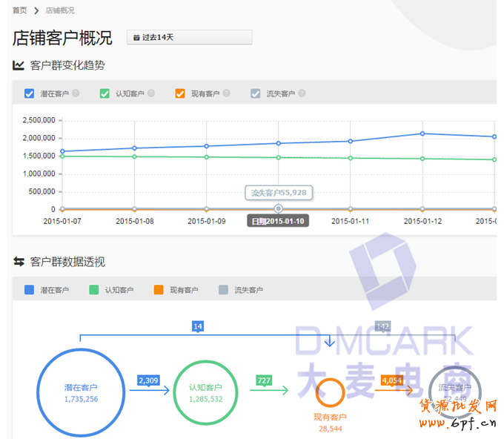Select the green data point at 2015-01-09
The image size is (504, 439).
click(x=207, y=157)
